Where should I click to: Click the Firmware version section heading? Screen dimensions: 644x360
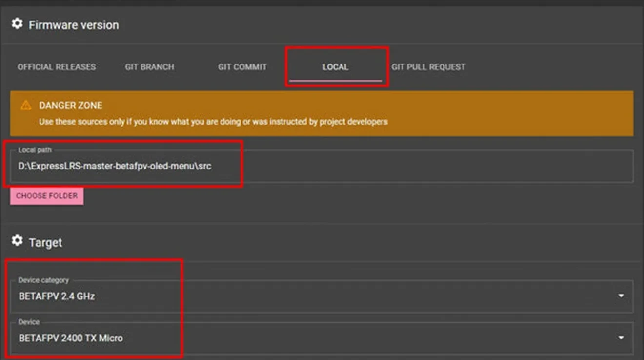click(x=74, y=25)
